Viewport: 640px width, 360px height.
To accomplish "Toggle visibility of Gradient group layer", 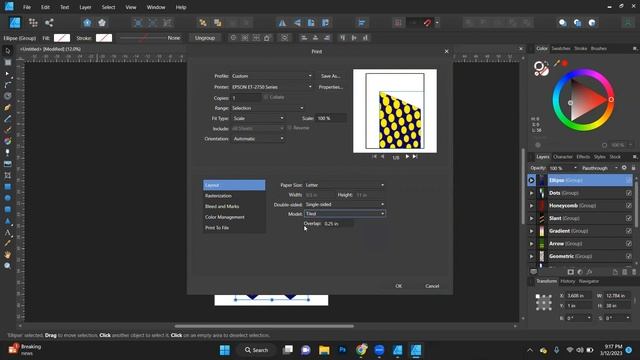I will [x=628, y=231].
